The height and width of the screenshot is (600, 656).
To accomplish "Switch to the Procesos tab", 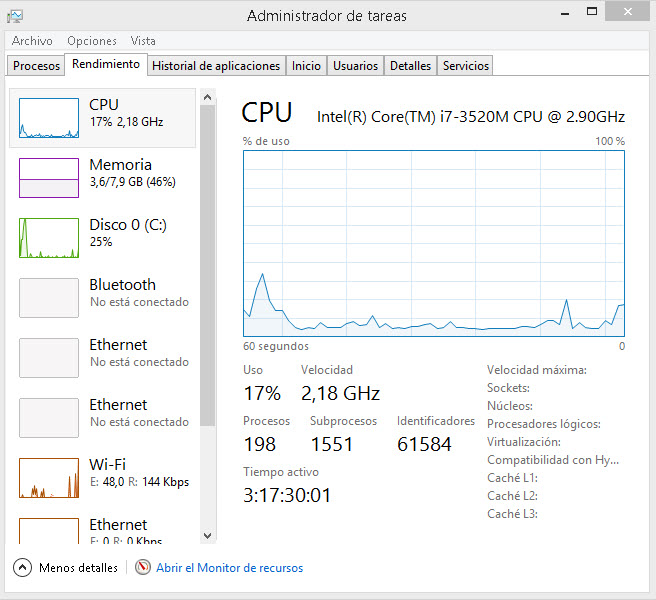I will click(x=36, y=66).
